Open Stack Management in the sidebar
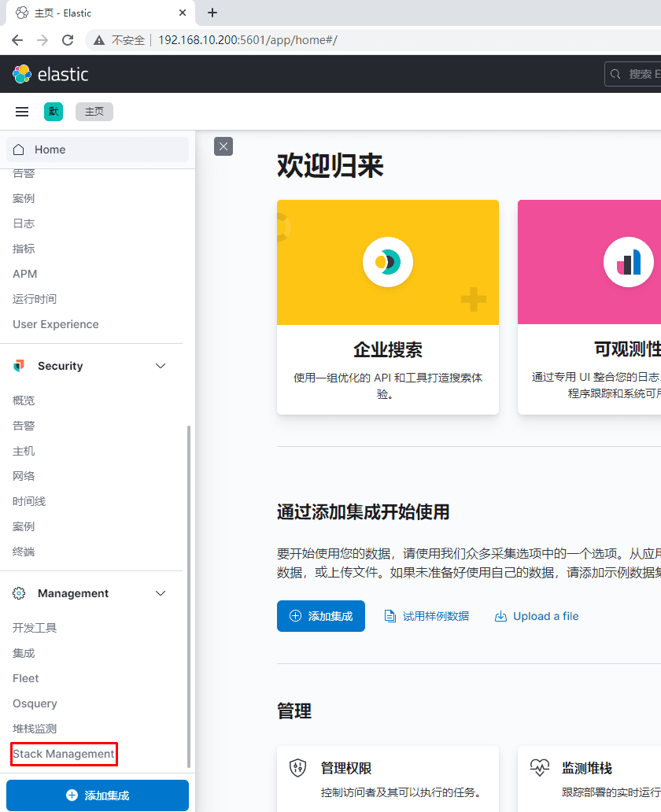The image size is (661, 812). coord(64,754)
